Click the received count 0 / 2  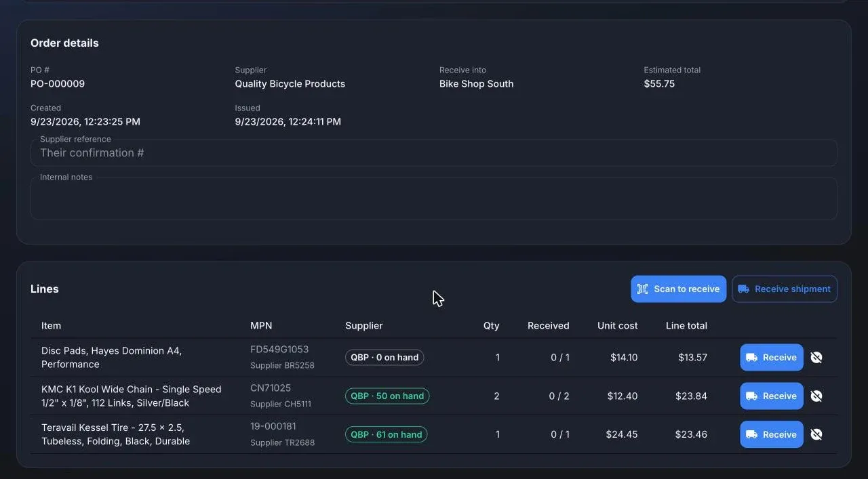click(x=559, y=396)
